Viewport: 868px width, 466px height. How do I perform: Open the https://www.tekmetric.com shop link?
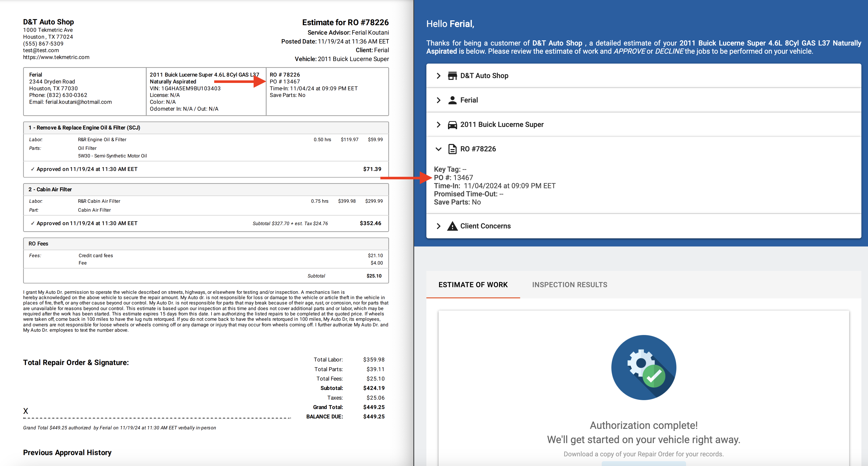point(56,57)
